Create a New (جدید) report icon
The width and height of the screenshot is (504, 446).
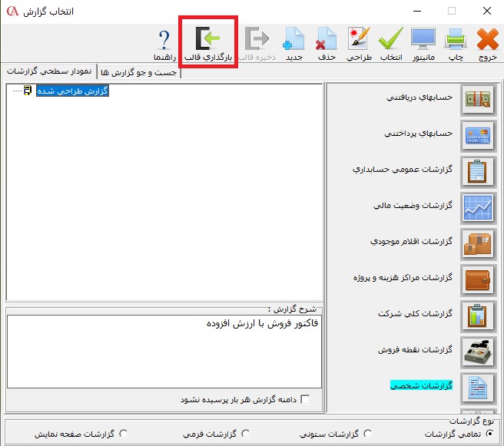pyautogui.click(x=294, y=44)
